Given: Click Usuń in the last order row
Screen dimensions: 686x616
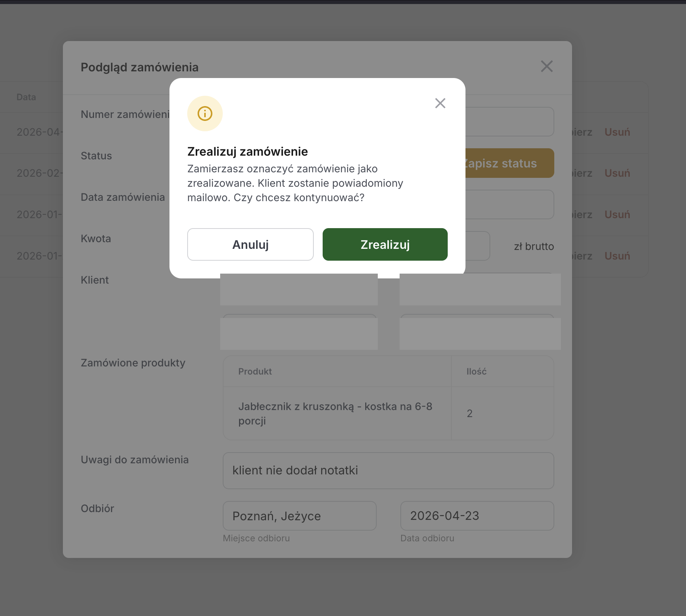Looking at the screenshot, I should pos(617,256).
